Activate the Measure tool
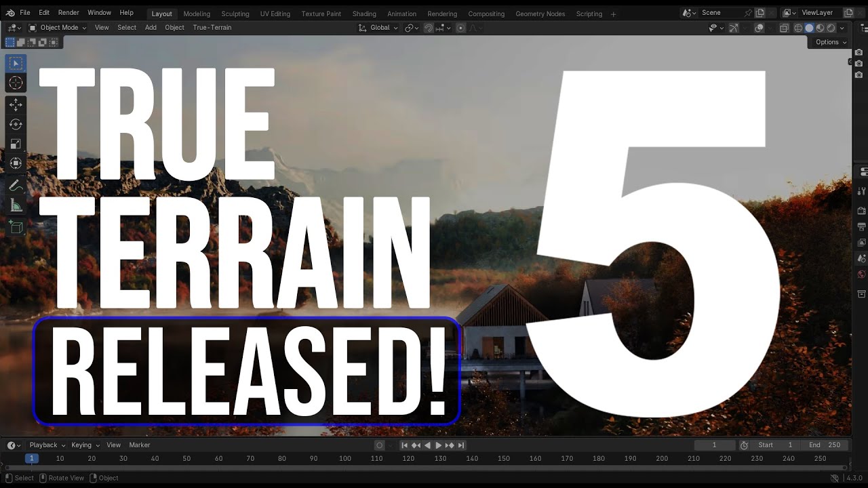868x488 pixels. (16, 205)
